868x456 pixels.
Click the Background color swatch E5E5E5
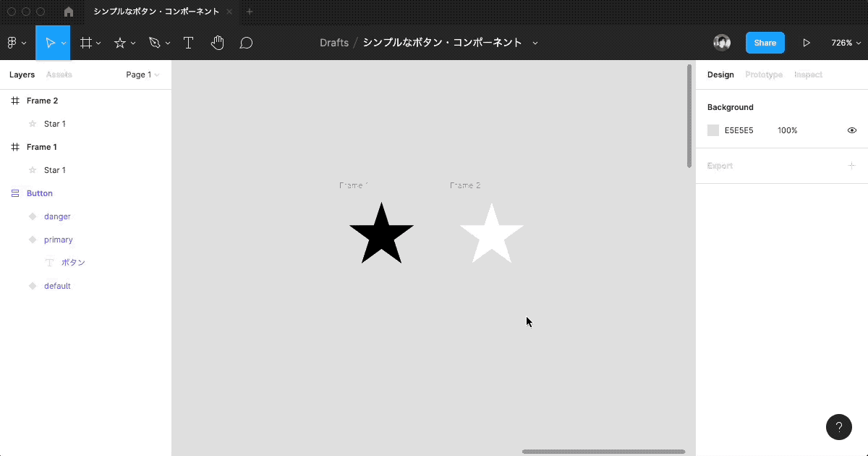713,130
